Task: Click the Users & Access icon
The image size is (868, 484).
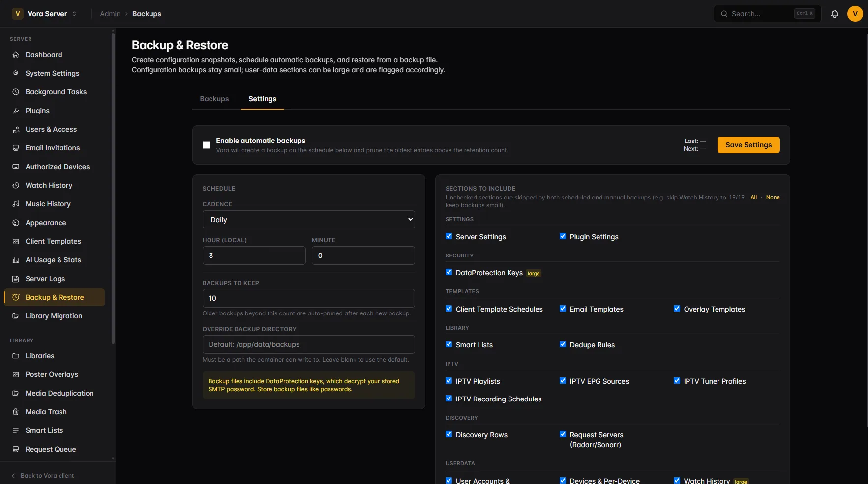Action: tap(16, 129)
